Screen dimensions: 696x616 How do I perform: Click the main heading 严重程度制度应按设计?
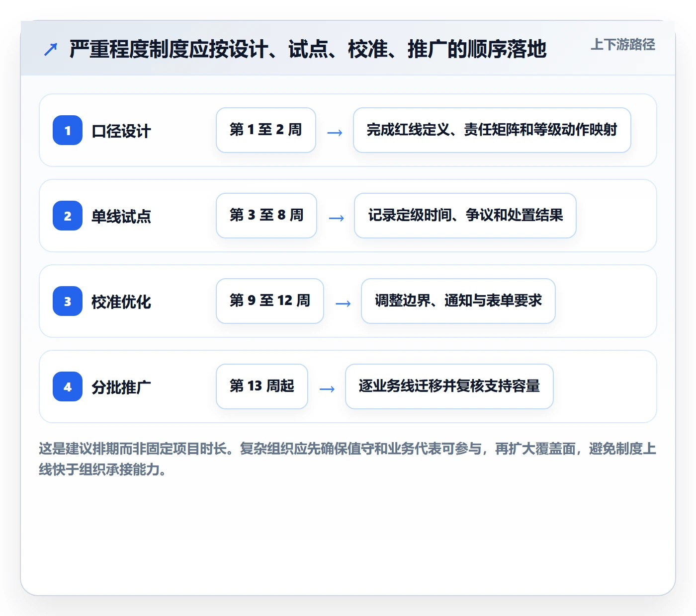point(308,49)
